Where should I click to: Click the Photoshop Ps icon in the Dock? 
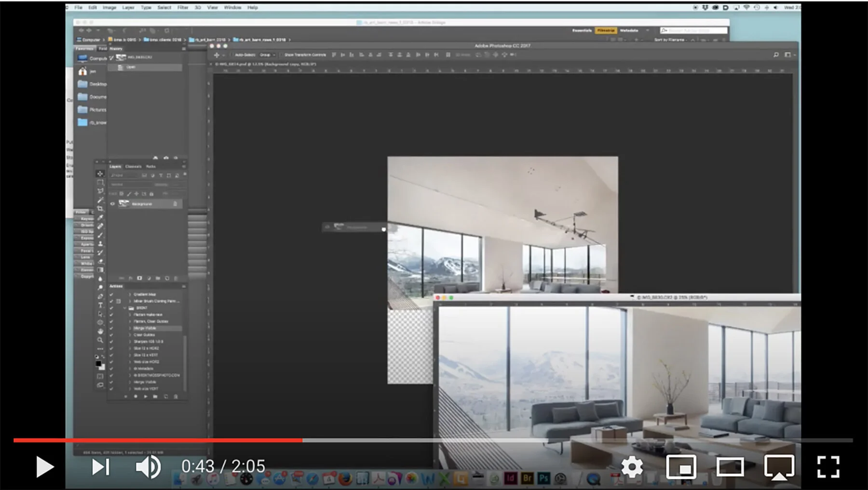tap(544, 478)
